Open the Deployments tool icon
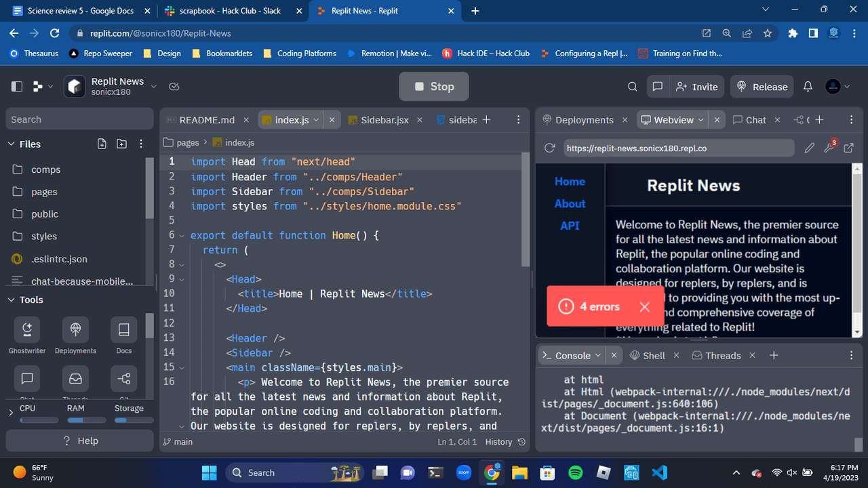The width and height of the screenshot is (868, 488). point(75,330)
